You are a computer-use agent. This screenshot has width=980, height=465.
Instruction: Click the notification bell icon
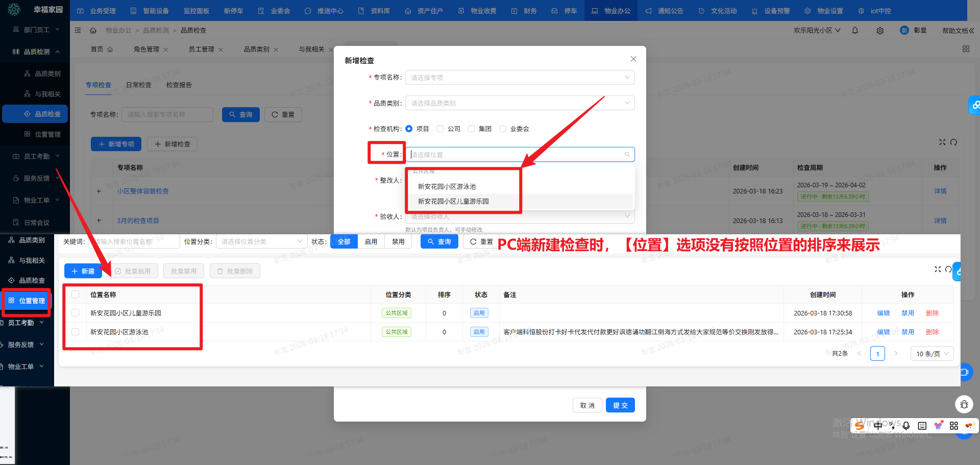tap(855, 31)
